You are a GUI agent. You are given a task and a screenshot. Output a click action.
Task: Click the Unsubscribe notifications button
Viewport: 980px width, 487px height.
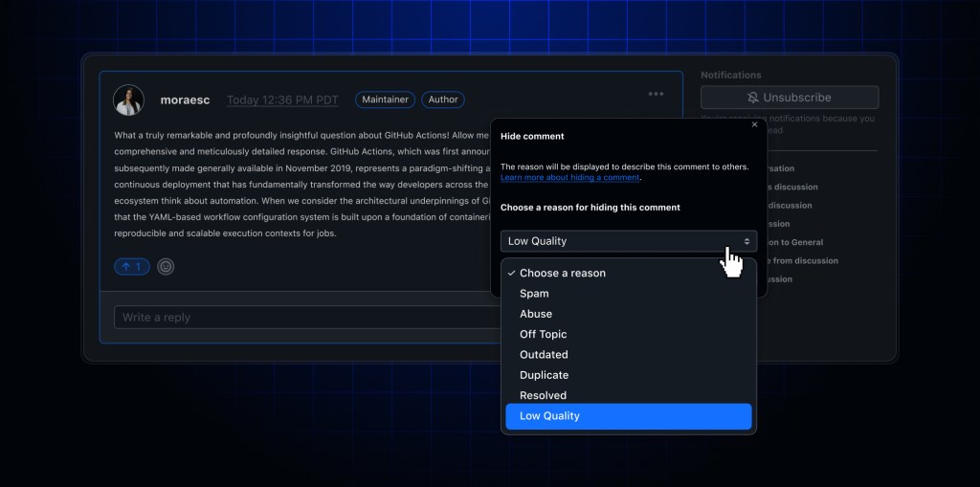click(x=789, y=98)
